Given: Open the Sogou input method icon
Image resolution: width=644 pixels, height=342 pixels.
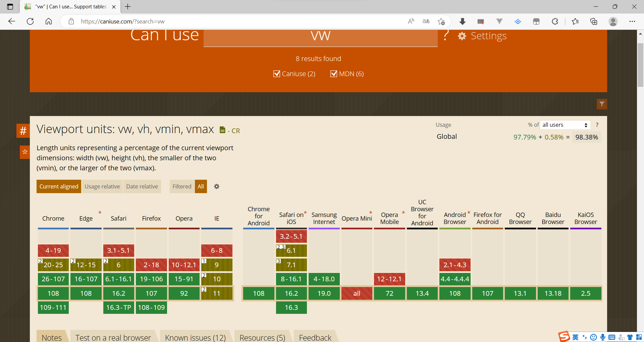Looking at the screenshot, I should click(x=564, y=336).
